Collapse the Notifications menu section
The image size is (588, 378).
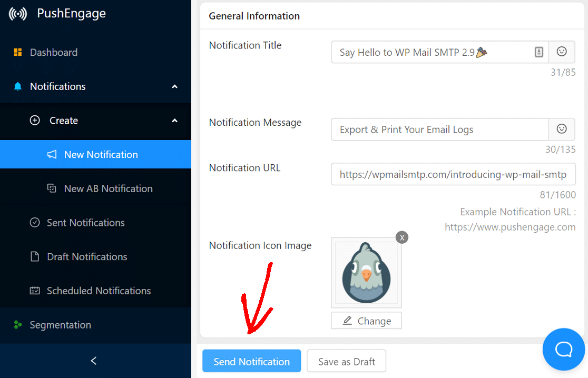[x=175, y=86]
